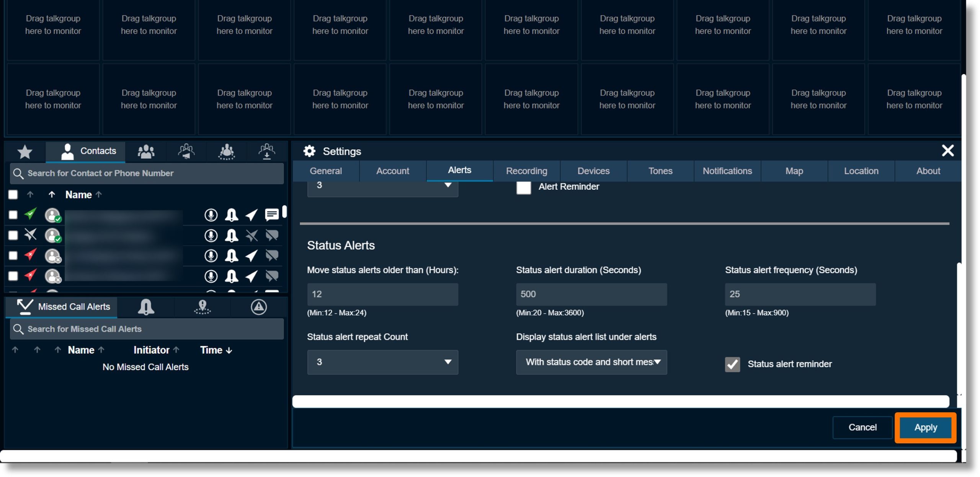Click the Status alert duration input field
980x477 pixels.
click(x=591, y=293)
